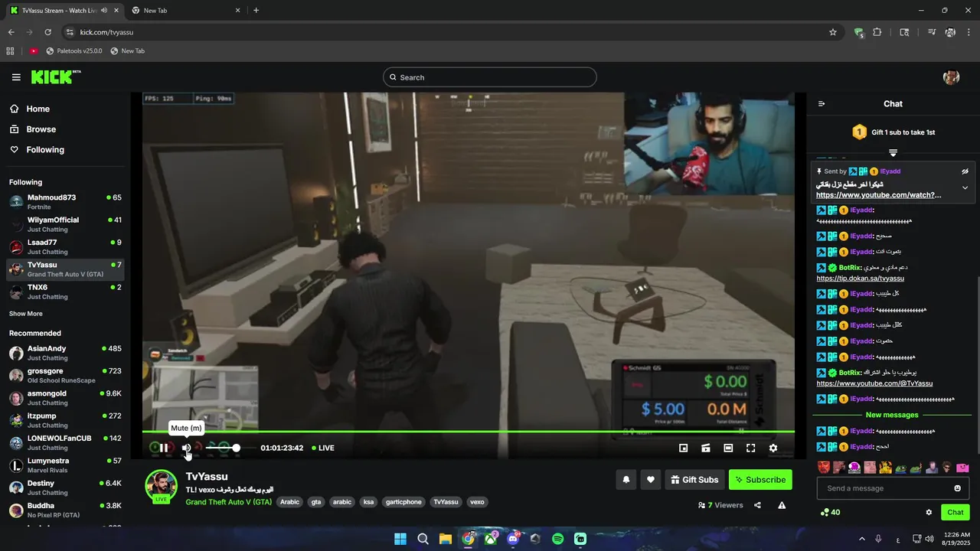
Task: Enable picture-in-picture mode icon
Action: (684, 448)
